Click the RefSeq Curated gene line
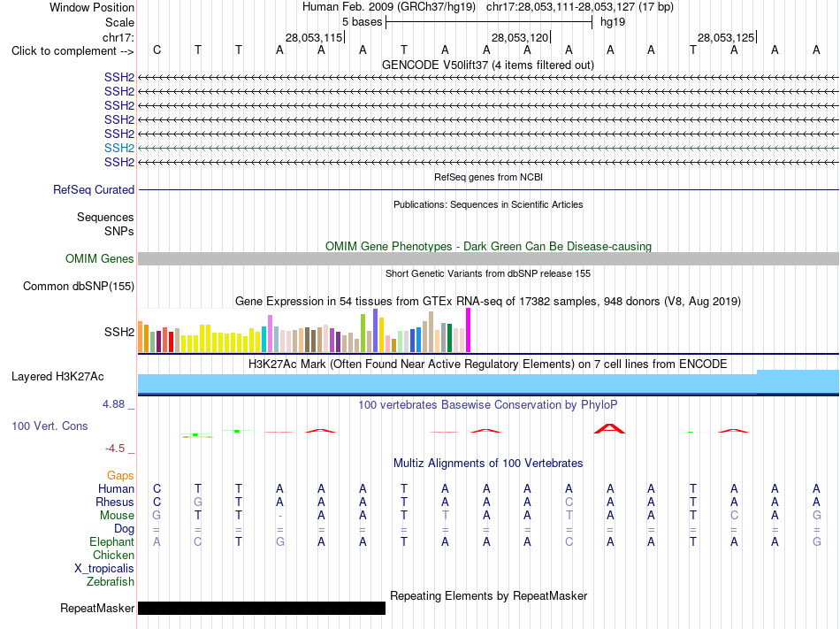 [x=488, y=189]
